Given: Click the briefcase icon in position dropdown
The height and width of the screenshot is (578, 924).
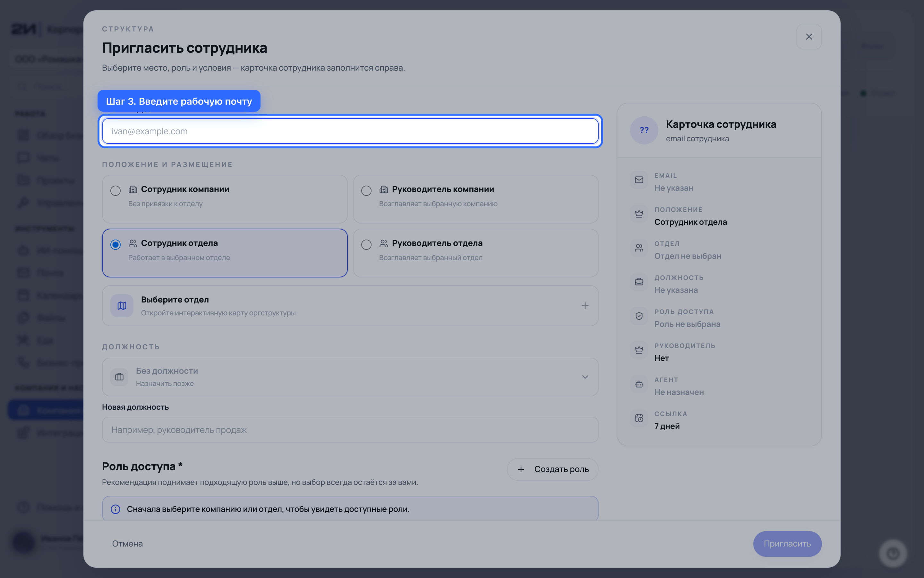Looking at the screenshot, I should pos(119,377).
